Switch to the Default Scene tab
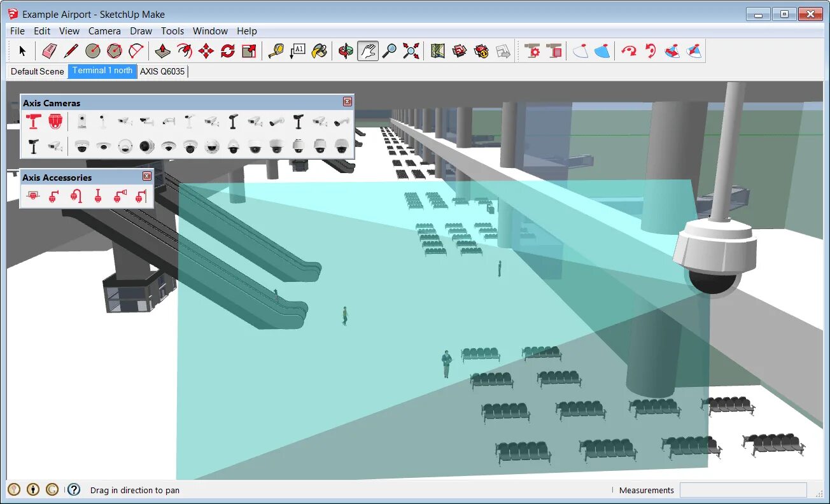 pyautogui.click(x=38, y=71)
